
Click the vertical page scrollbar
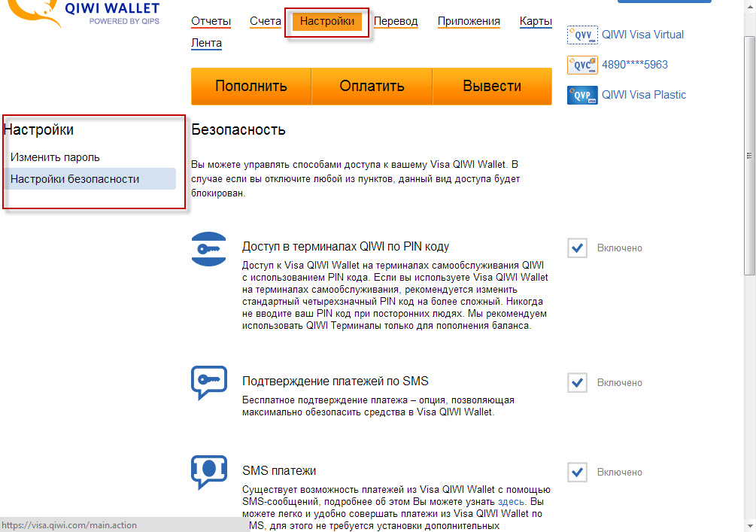tap(749, 150)
